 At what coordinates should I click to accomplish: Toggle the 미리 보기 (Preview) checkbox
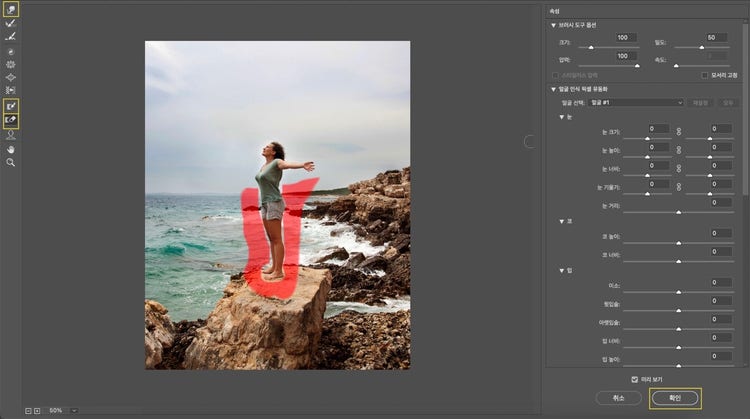pyautogui.click(x=634, y=380)
